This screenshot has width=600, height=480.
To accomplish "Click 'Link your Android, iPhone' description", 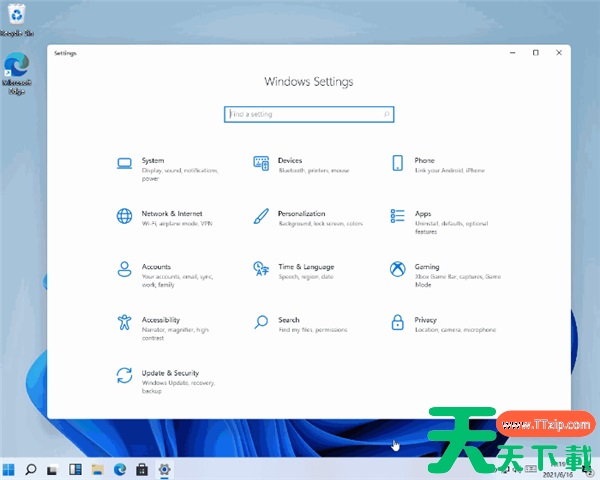I will pyautogui.click(x=450, y=170).
